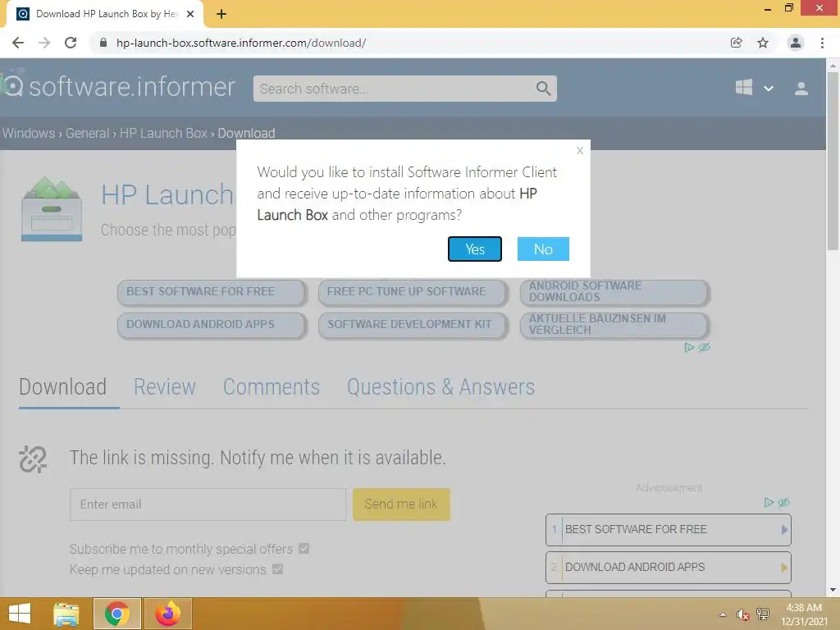Image resolution: width=840 pixels, height=630 pixels.
Task: Click the Send me link button
Action: click(x=401, y=504)
